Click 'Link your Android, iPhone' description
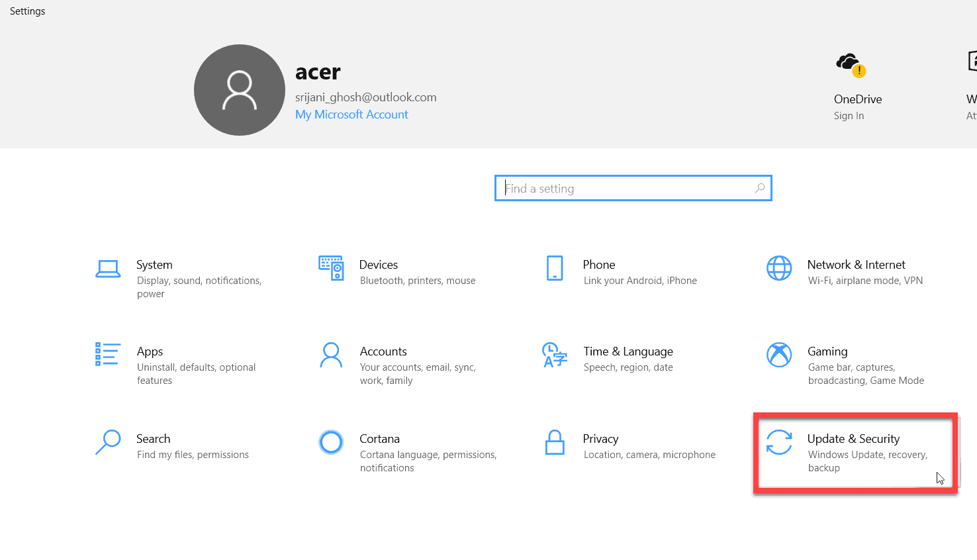The width and height of the screenshot is (977, 560). pyautogui.click(x=640, y=281)
